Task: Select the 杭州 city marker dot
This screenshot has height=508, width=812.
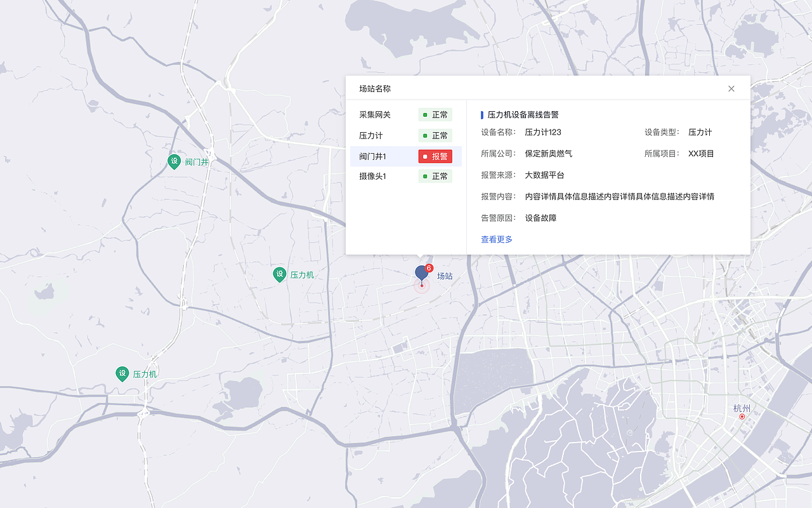Action: (741, 417)
